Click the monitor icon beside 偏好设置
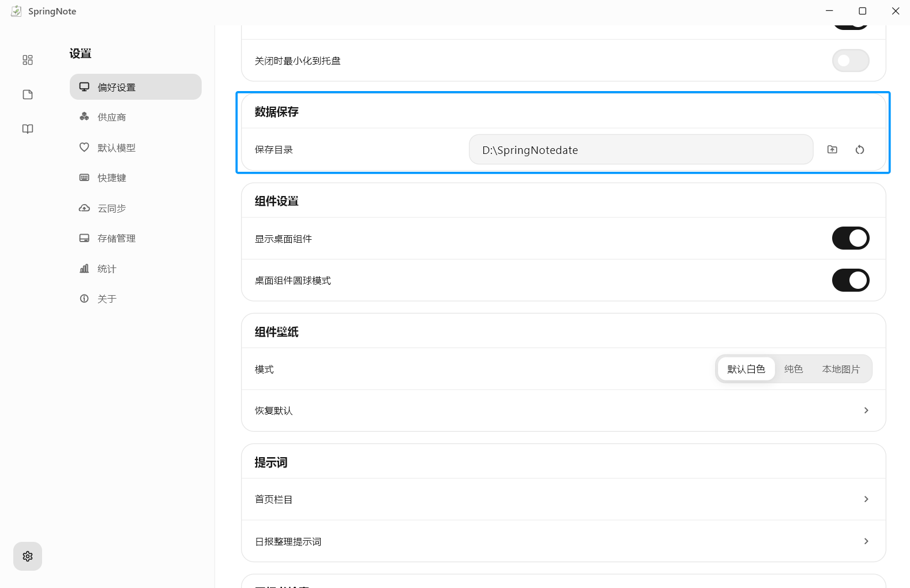Image resolution: width=910 pixels, height=588 pixels. point(84,86)
